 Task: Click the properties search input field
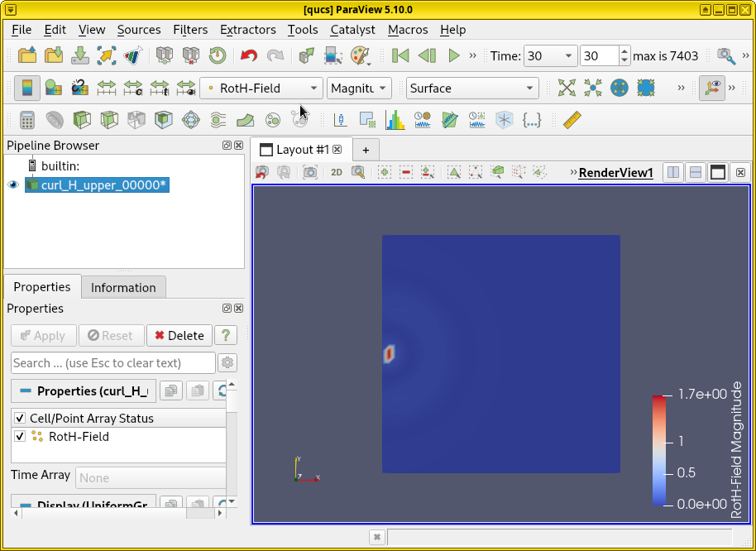(113, 362)
